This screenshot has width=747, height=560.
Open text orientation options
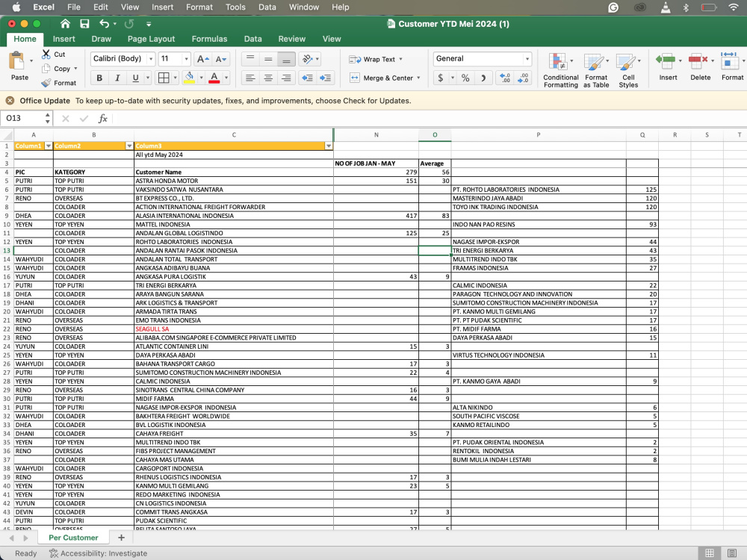coord(307,59)
